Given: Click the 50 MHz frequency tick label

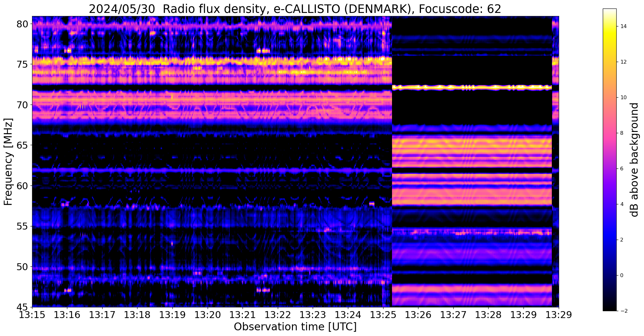Looking at the screenshot, I should tap(22, 267).
